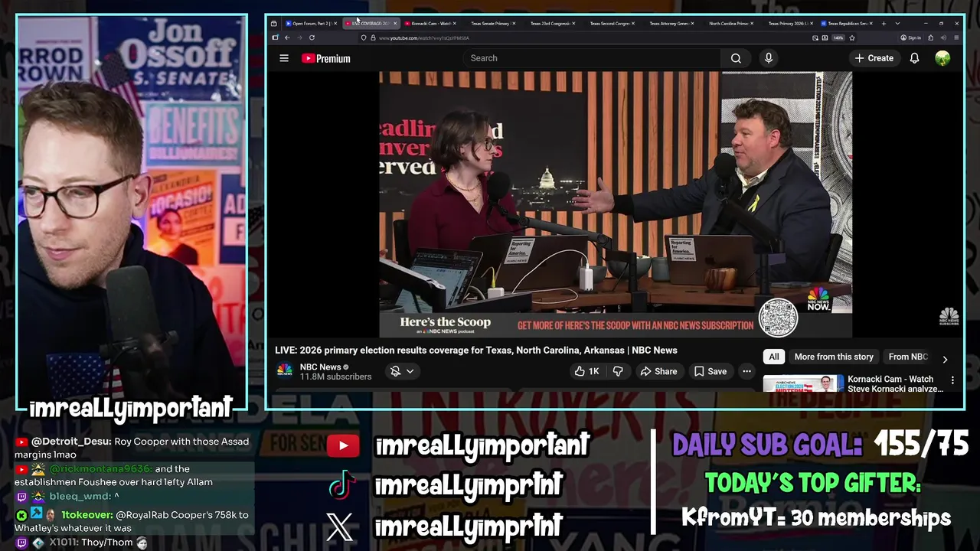Go back in browser history
The height and width of the screenshot is (551, 980).
coord(287,37)
